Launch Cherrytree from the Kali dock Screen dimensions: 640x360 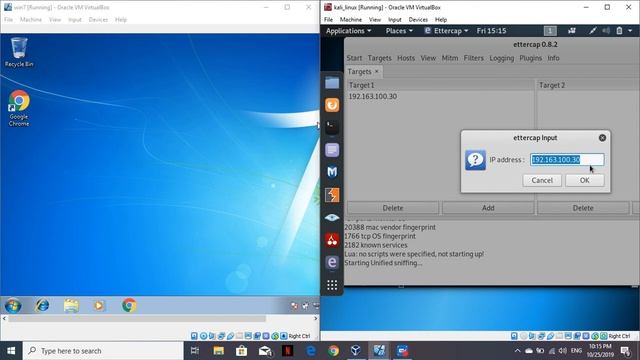332,240
